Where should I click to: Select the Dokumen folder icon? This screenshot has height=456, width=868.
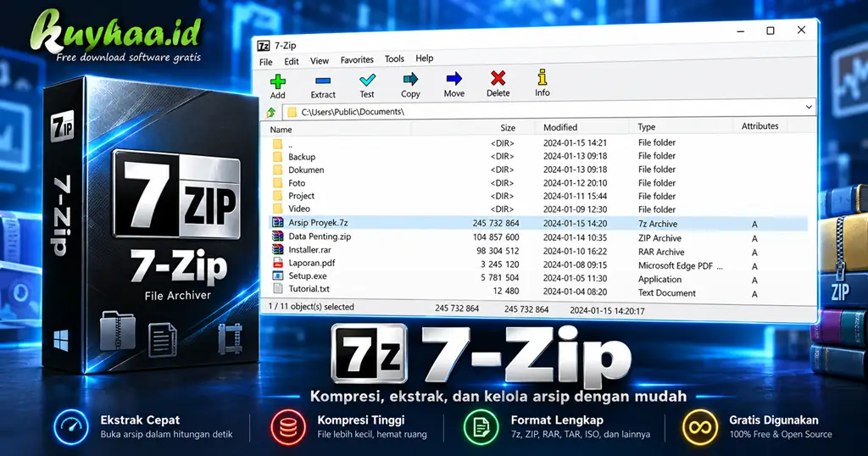tap(278, 170)
